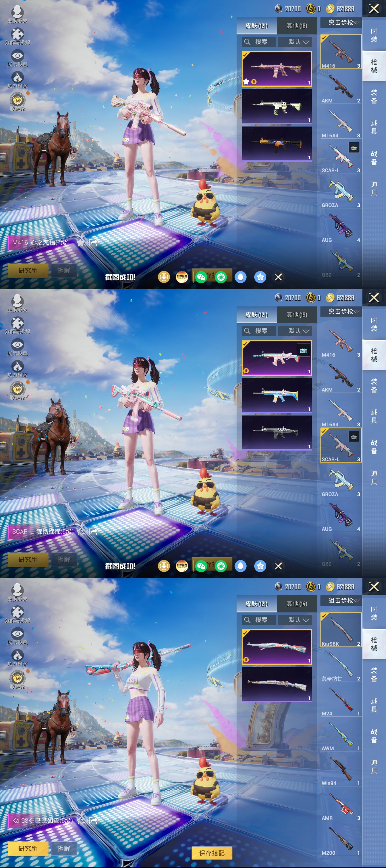386x868 pixels.
Task: Select Kar98K in the 狙击步枪 weapon list
Action: click(x=341, y=630)
